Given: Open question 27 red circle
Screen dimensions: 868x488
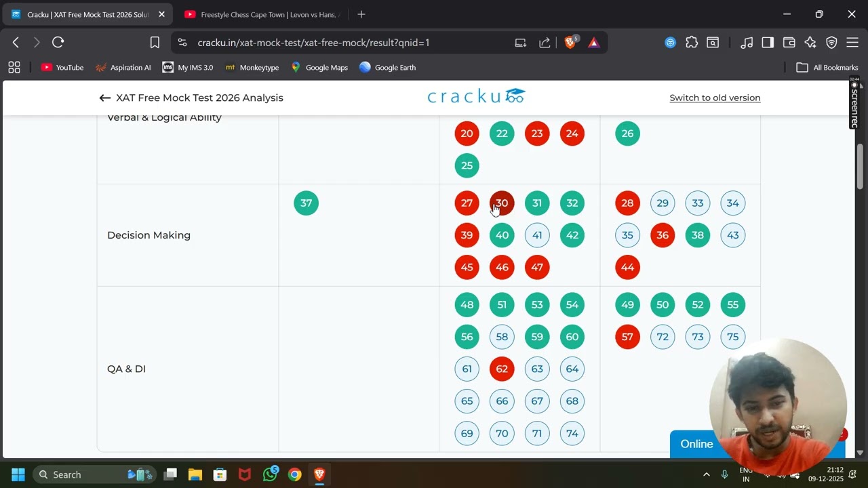Looking at the screenshot, I should [x=467, y=203].
